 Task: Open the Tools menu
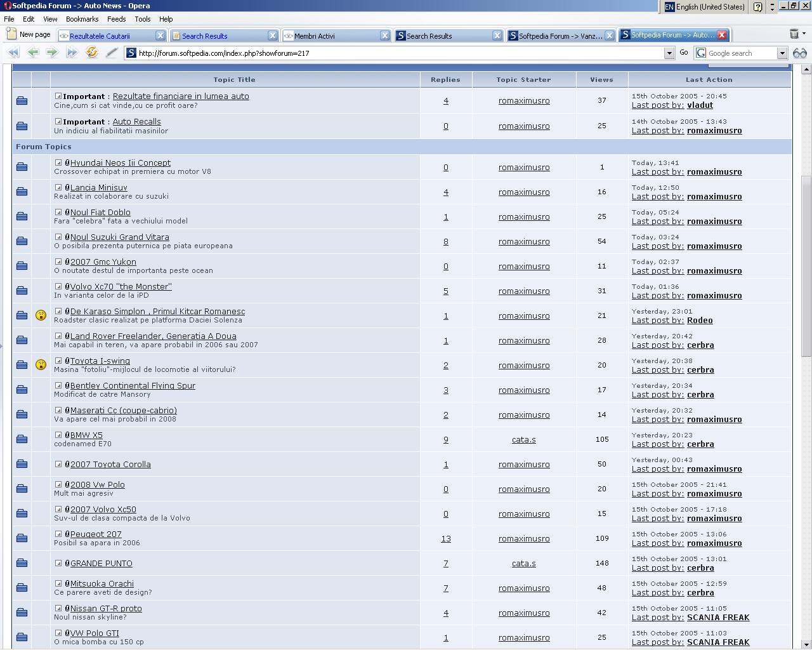click(x=142, y=19)
